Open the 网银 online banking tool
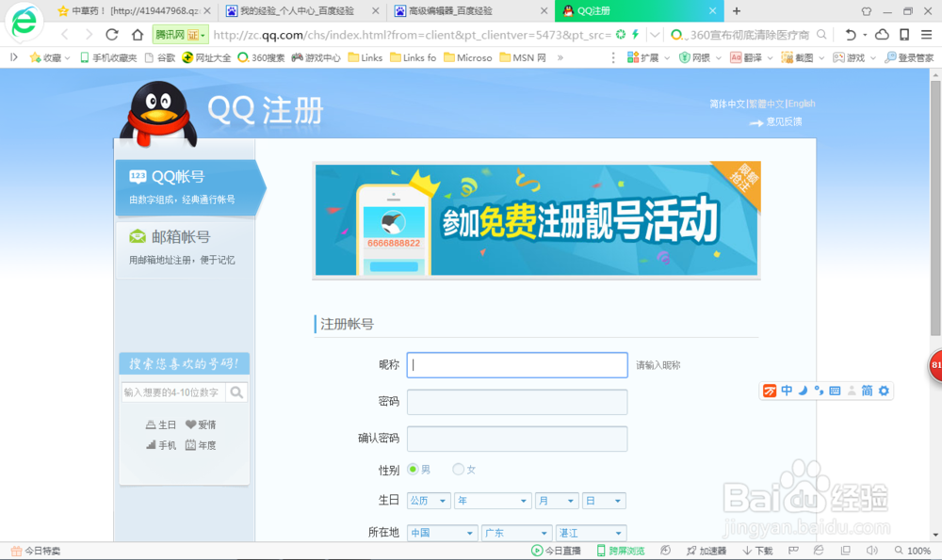This screenshot has width=942, height=560. 699,57
